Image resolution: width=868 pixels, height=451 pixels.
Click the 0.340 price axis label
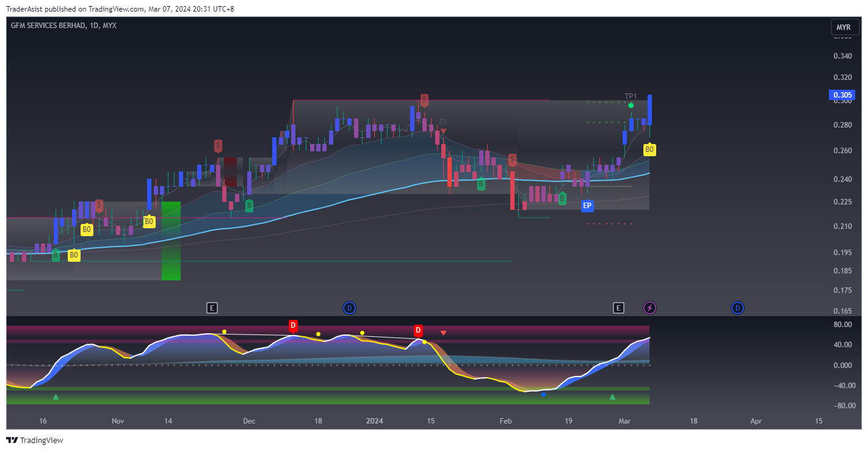click(842, 56)
